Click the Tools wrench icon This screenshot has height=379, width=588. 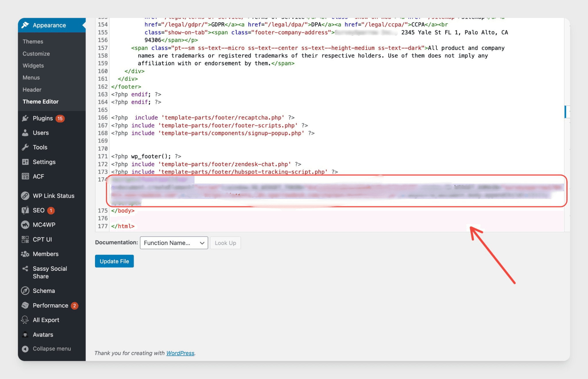tap(25, 147)
